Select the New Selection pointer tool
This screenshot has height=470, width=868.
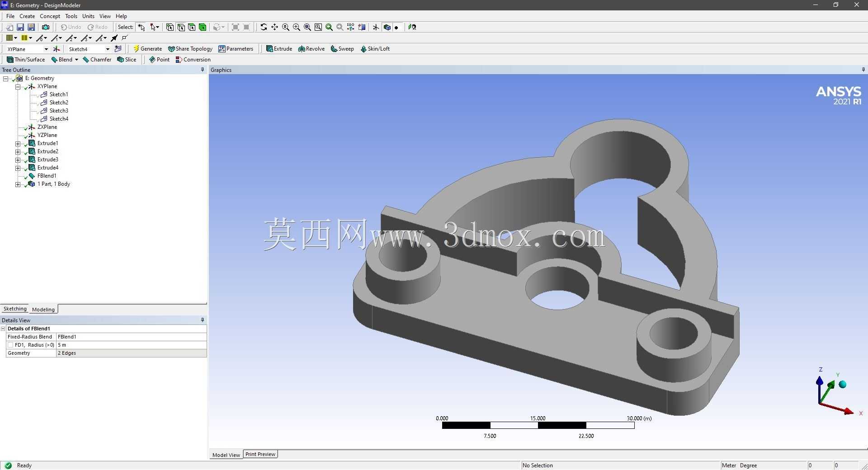[142, 27]
